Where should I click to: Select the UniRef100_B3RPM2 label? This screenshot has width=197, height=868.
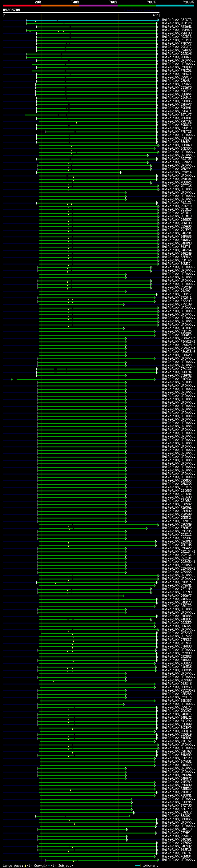(x=176, y=375)
